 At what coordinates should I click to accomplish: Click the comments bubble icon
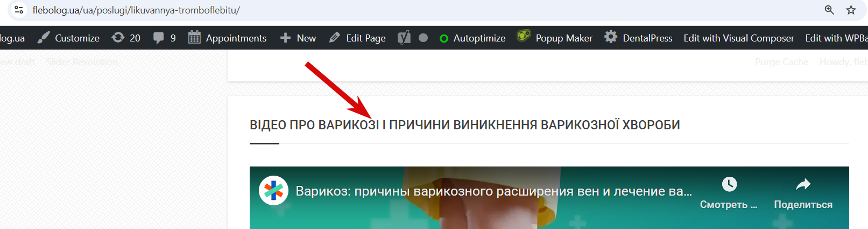coord(158,38)
